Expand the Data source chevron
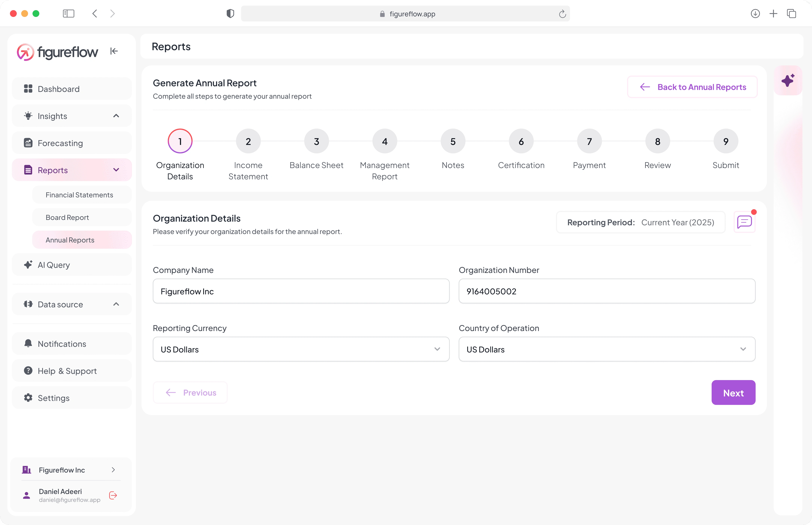Viewport: 812px width, 525px height. [x=116, y=304]
